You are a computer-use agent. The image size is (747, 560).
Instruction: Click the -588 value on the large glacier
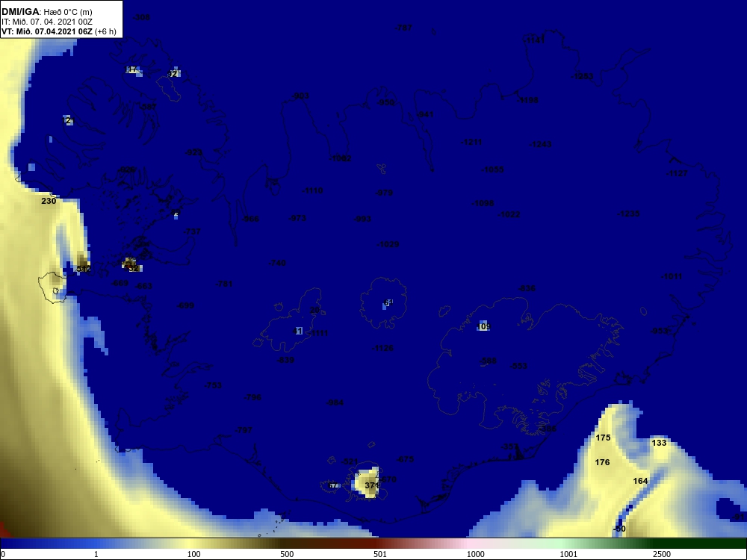click(x=489, y=361)
